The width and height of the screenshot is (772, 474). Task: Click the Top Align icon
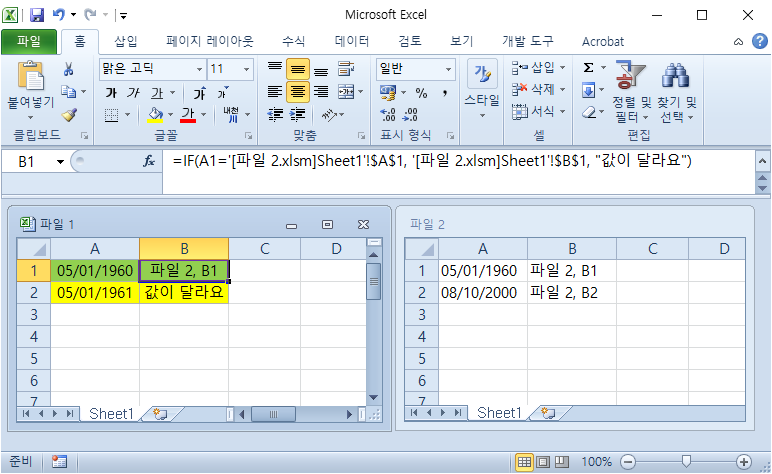[x=275, y=69]
